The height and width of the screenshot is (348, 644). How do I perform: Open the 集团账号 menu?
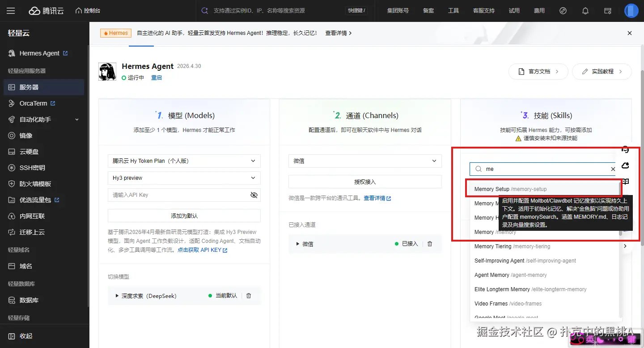[x=398, y=11]
